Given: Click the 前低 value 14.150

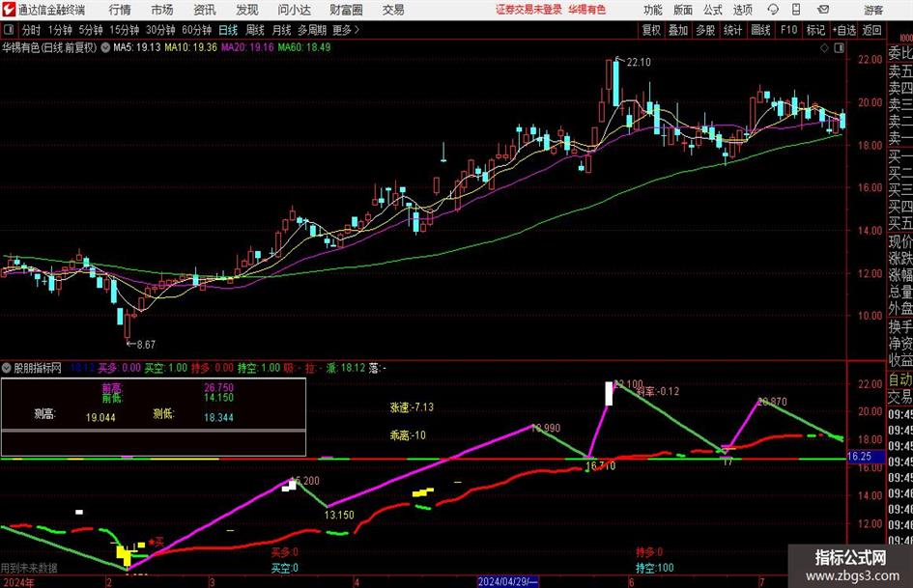Looking at the screenshot, I should click(219, 398).
